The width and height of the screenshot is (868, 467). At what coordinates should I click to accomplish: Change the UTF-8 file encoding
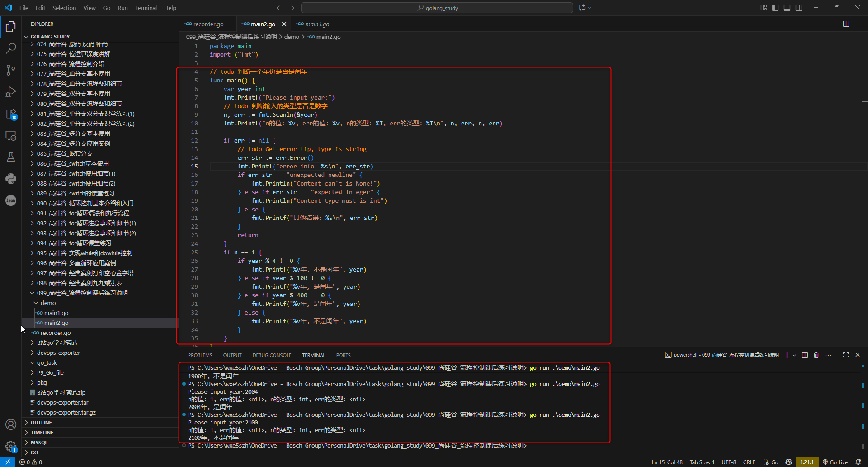tap(729, 462)
